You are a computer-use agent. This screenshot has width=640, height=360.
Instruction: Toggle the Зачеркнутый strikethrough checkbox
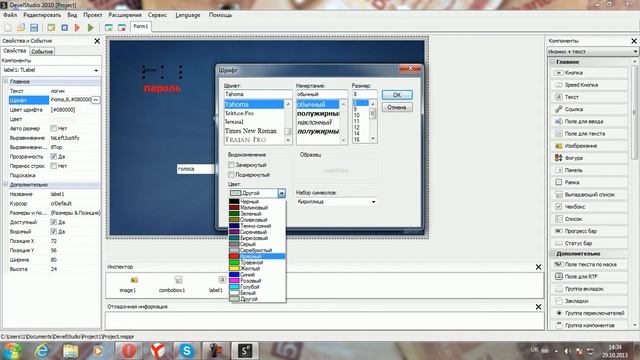point(231,165)
